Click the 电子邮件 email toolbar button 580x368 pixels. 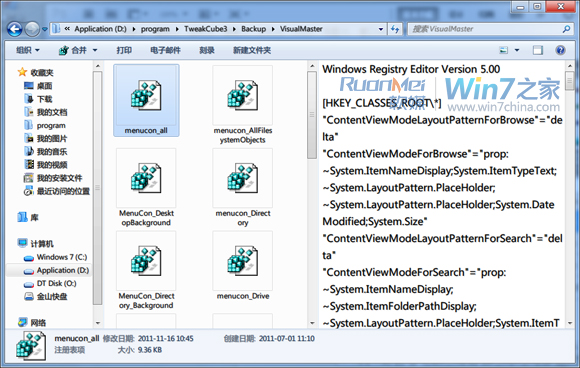(x=165, y=50)
